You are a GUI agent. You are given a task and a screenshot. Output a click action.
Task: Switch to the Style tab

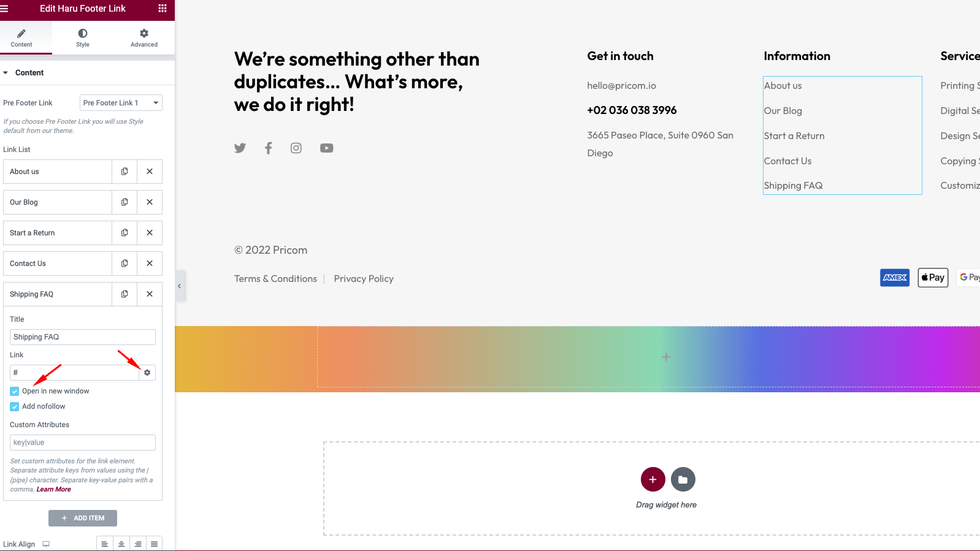point(83,37)
